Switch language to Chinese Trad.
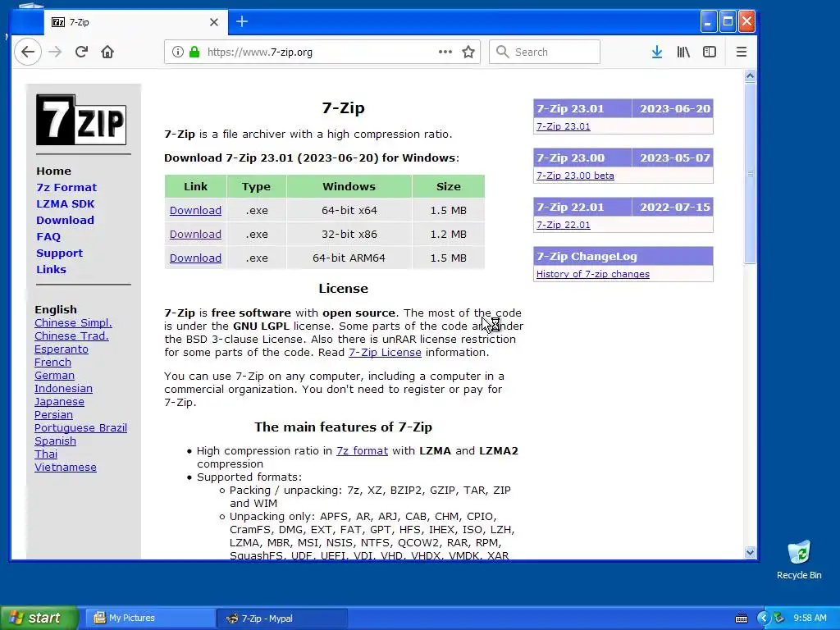The image size is (840, 630). tap(71, 336)
